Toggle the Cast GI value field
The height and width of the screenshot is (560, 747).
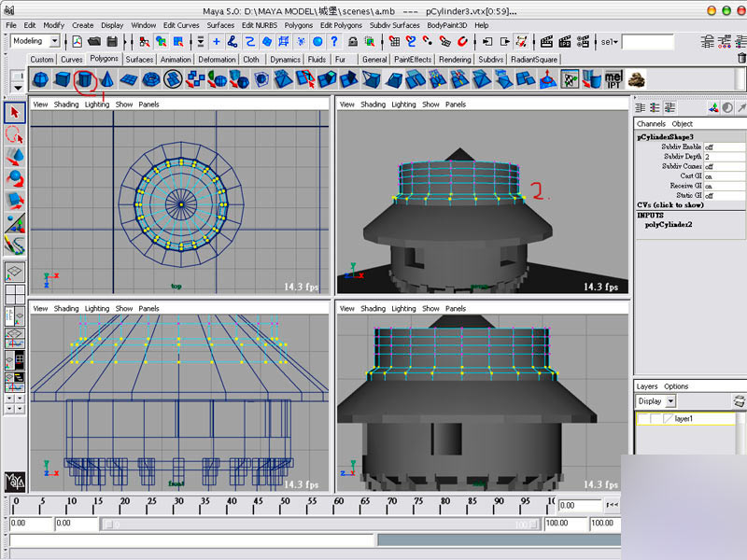[725, 176]
